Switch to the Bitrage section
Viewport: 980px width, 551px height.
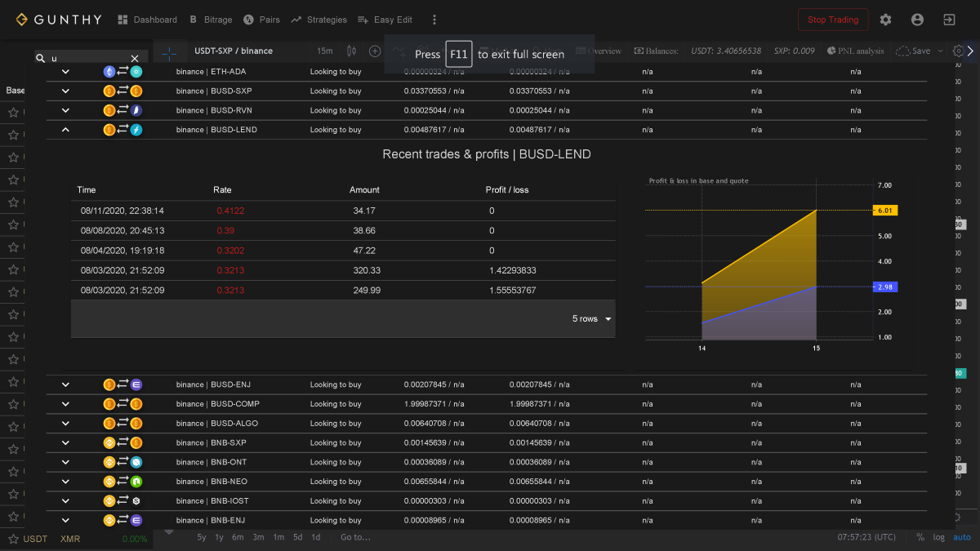219,19
